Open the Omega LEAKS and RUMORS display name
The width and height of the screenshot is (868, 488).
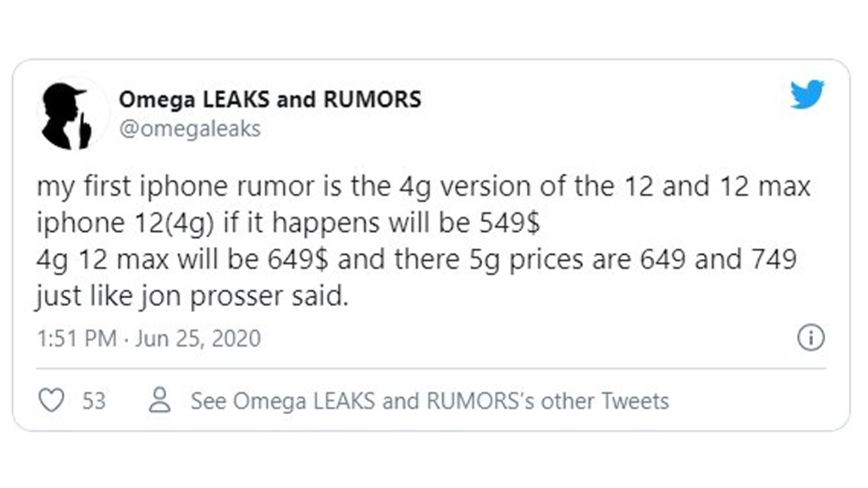click(x=270, y=100)
